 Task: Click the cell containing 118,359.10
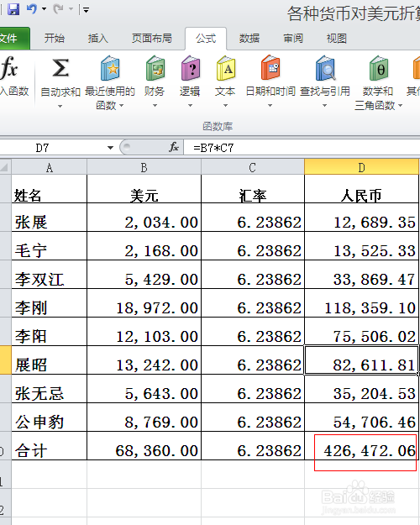[x=361, y=303]
